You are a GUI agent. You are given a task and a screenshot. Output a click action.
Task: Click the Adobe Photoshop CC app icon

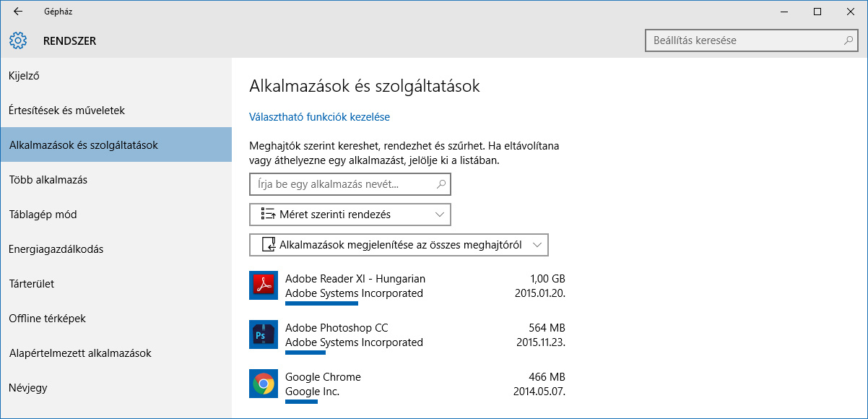tap(264, 334)
